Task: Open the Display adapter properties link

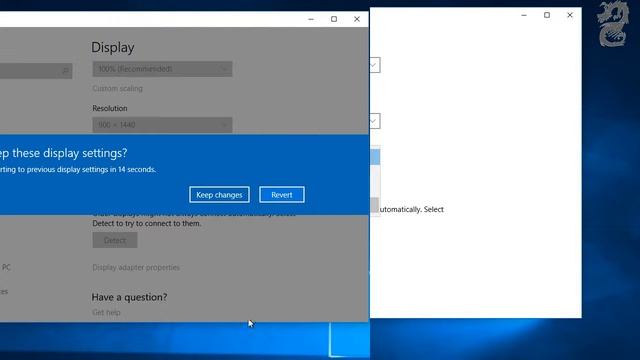Action: pyautogui.click(x=136, y=267)
